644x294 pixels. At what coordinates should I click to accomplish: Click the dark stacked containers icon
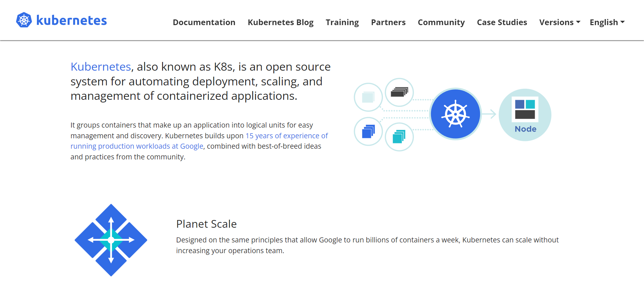399,92
